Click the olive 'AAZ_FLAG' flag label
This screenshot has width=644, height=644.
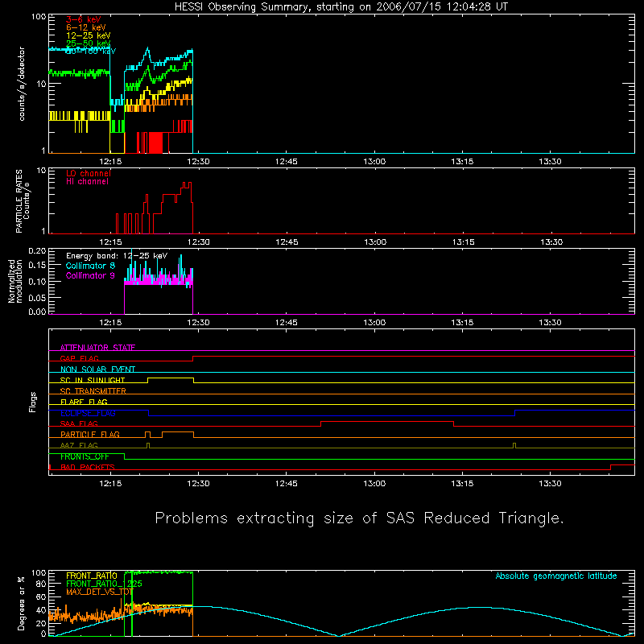click(x=79, y=445)
